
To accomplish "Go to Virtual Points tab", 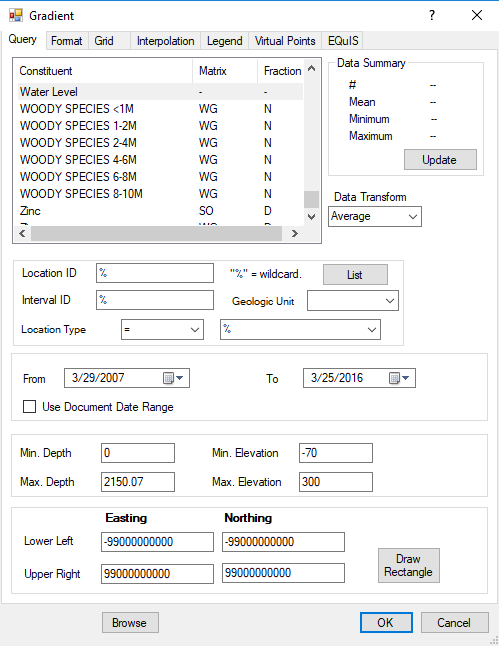I will tap(285, 41).
